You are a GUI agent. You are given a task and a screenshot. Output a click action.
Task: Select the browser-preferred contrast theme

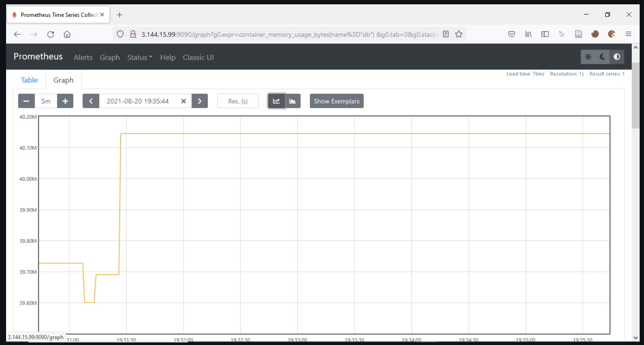(x=617, y=57)
